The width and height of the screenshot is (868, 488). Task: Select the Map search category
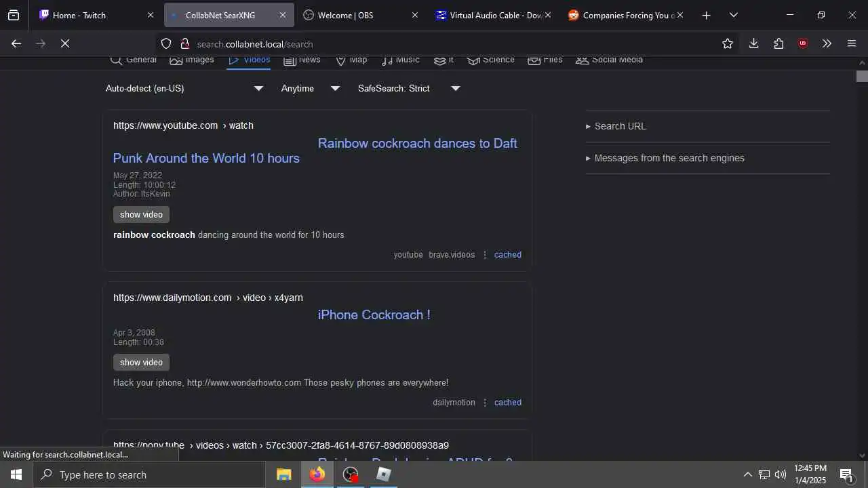[x=351, y=60]
